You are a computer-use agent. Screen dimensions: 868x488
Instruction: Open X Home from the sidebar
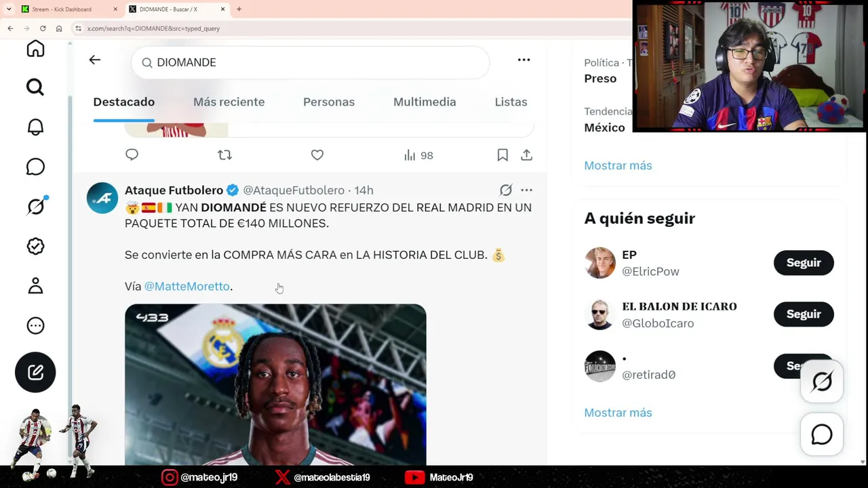click(x=35, y=49)
